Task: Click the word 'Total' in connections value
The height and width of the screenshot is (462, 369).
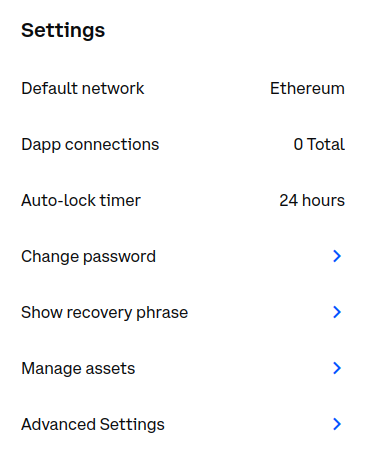Action: pos(326,145)
